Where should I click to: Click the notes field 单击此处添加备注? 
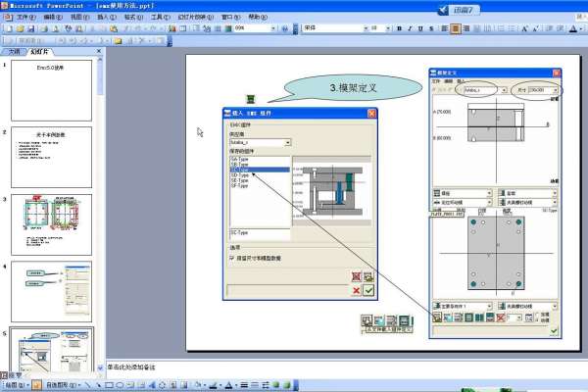131,367
